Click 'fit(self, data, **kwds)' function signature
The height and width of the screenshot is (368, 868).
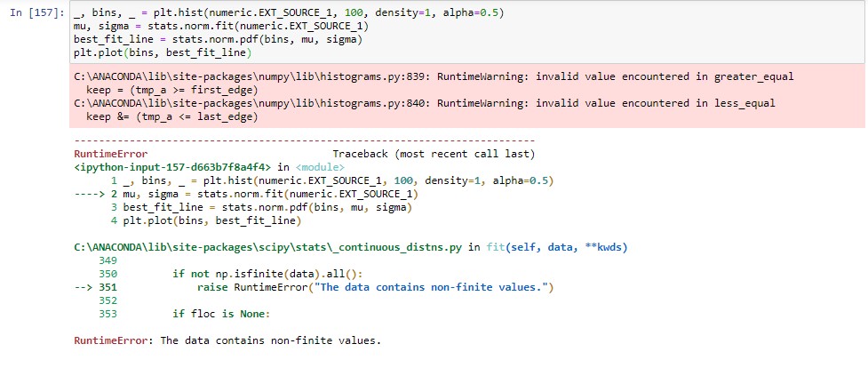click(x=557, y=247)
